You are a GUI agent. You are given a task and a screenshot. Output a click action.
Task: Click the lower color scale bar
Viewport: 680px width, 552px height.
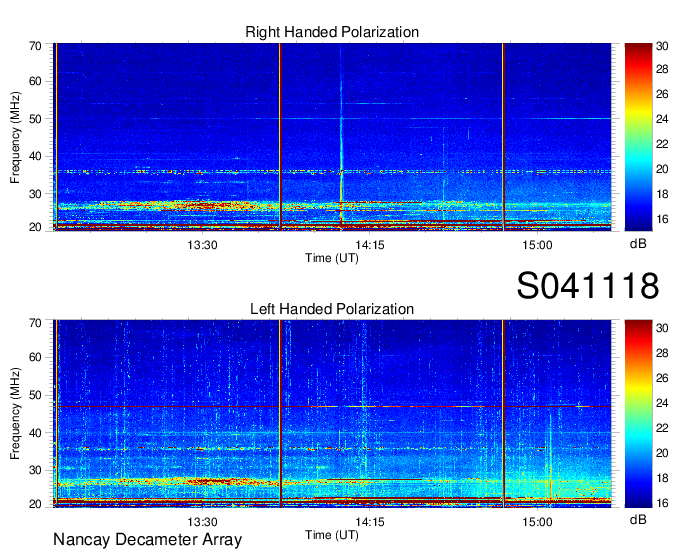638,414
